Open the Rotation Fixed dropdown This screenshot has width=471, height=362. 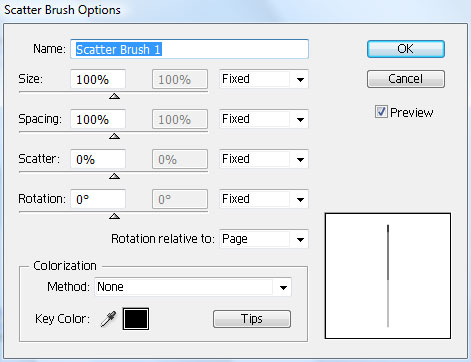(264, 199)
